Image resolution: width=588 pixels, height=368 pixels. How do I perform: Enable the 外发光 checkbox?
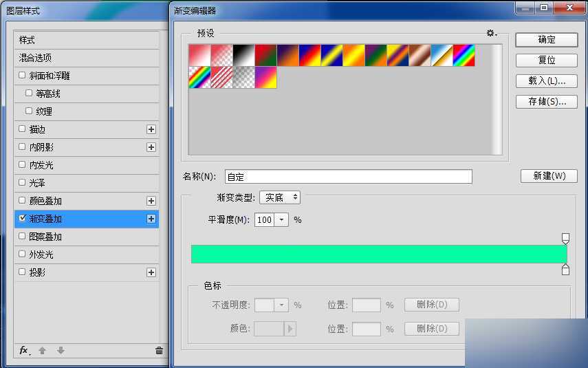coord(22,255)
